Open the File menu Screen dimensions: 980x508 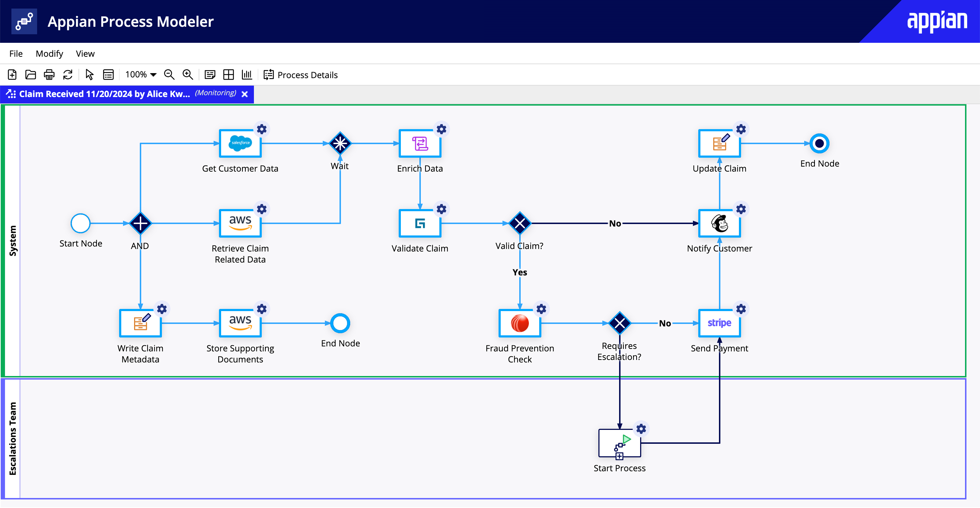[x=16, y=54]
